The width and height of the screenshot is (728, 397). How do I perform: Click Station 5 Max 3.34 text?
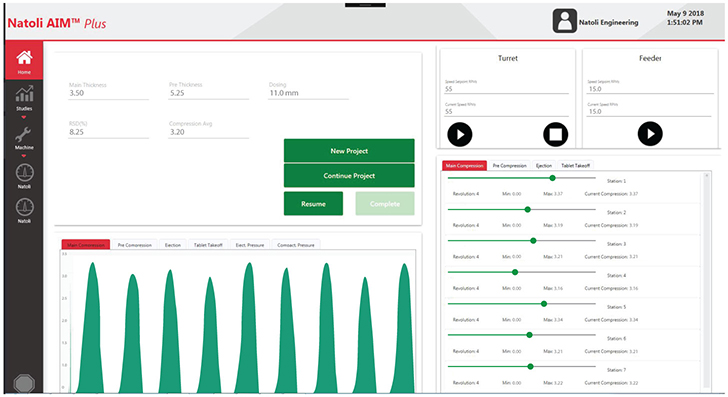coord(552,319)
